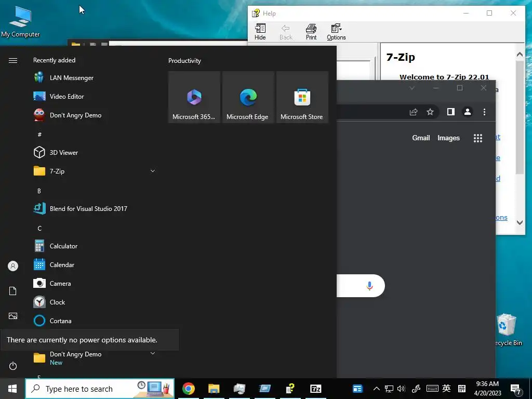Click the Recently added heading

point(54,60)
